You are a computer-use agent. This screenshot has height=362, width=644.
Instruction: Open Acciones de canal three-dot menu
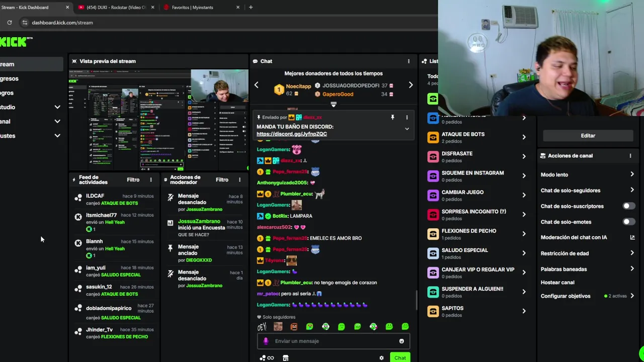tap(630, 156)
